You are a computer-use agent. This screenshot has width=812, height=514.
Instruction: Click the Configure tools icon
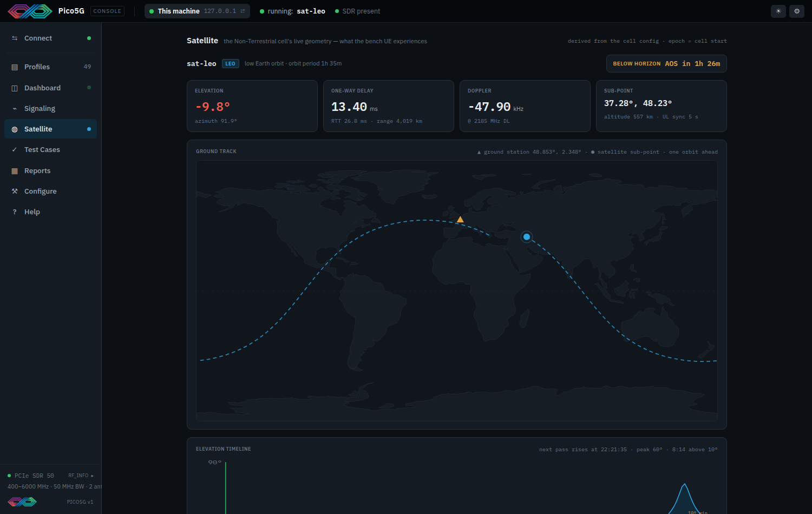coord(15,191)
